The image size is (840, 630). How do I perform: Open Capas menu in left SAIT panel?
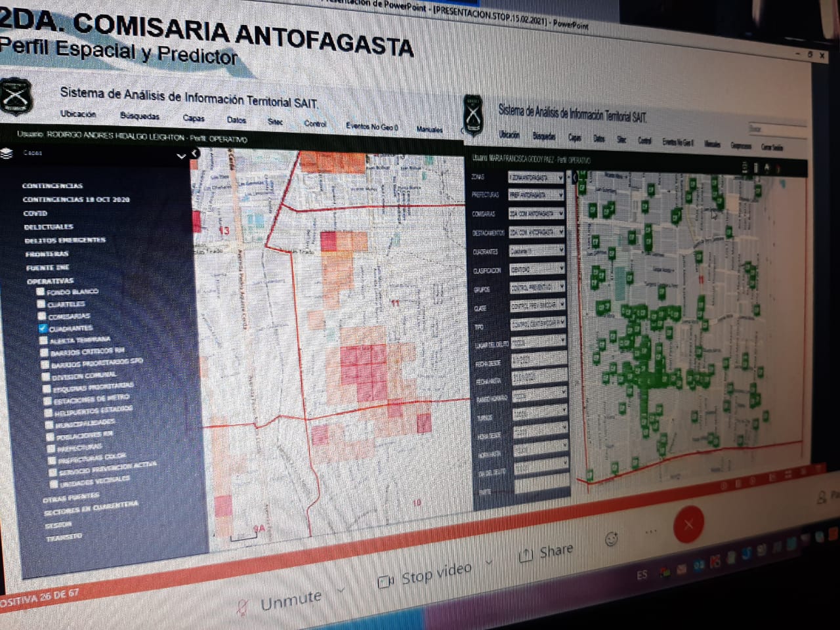(x=194, y=118)
